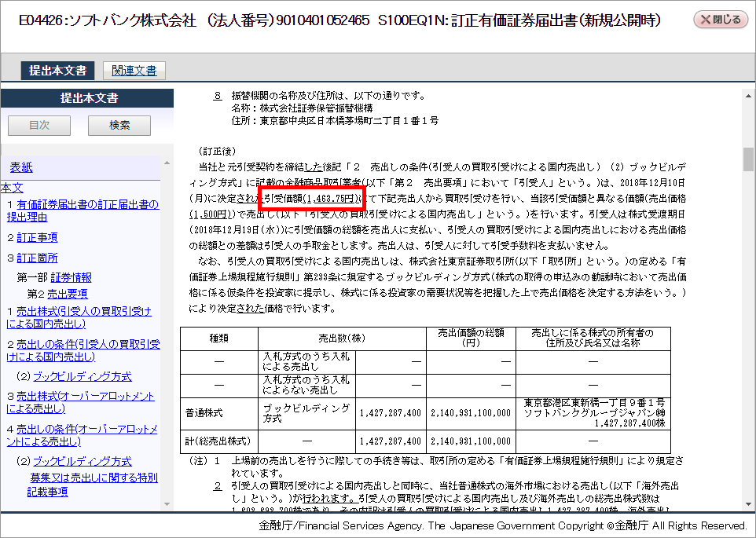Click main document scrollbar up arrow
Viewport: 756px width, 538px height.
point(748,96)
